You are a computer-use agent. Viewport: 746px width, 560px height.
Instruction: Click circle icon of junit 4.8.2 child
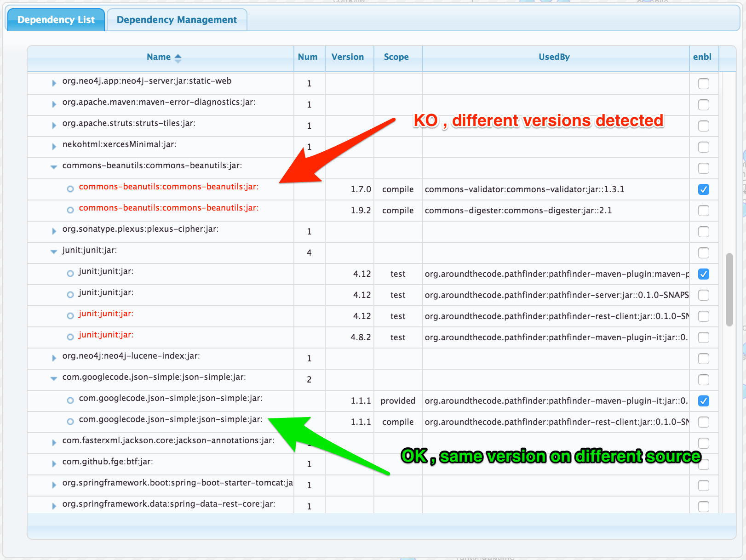click(x=70, y=337)
